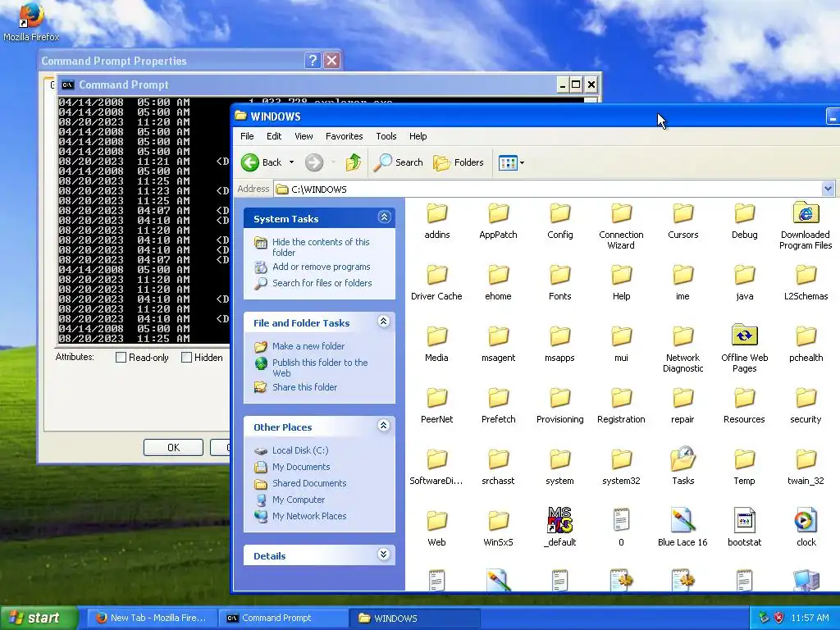Click Hide the contents of this folder

coord(321,247)
